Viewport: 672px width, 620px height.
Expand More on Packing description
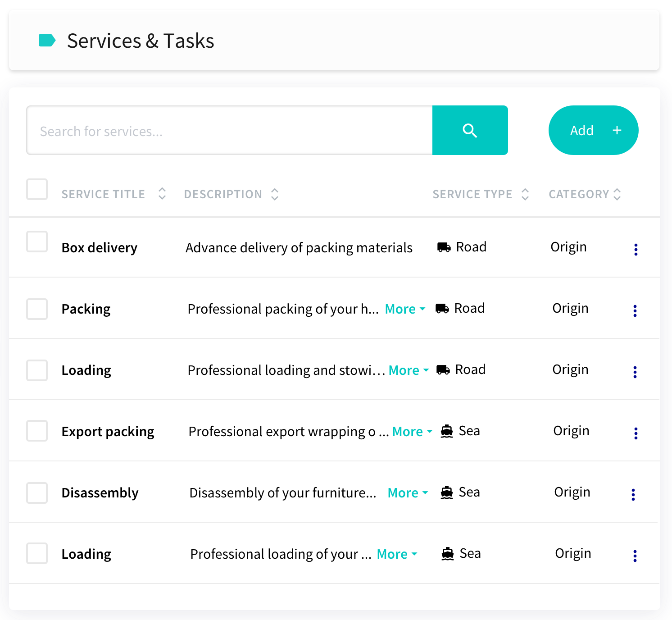coord(405,309)
